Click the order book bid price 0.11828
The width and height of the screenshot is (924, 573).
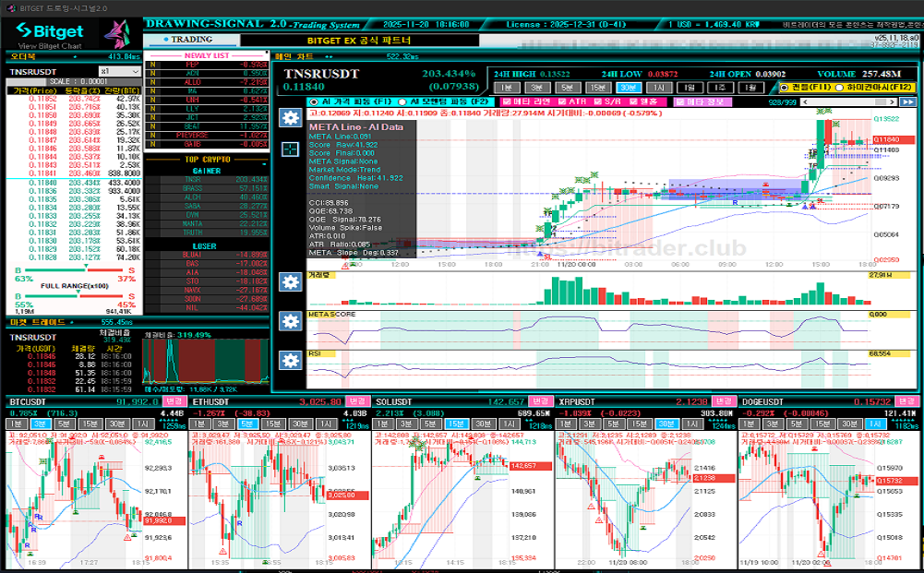click(x=42, y=257)
